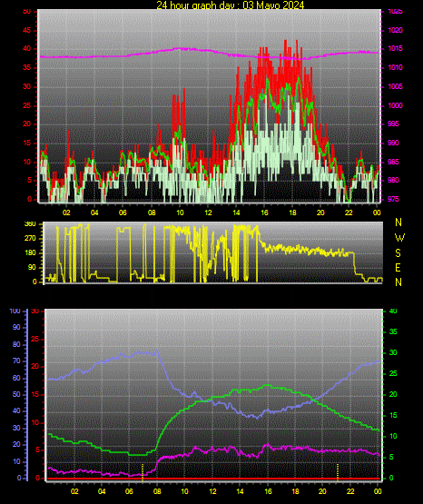
Task: Click the 1015 pressure axis label
Action: coord(395,49)
